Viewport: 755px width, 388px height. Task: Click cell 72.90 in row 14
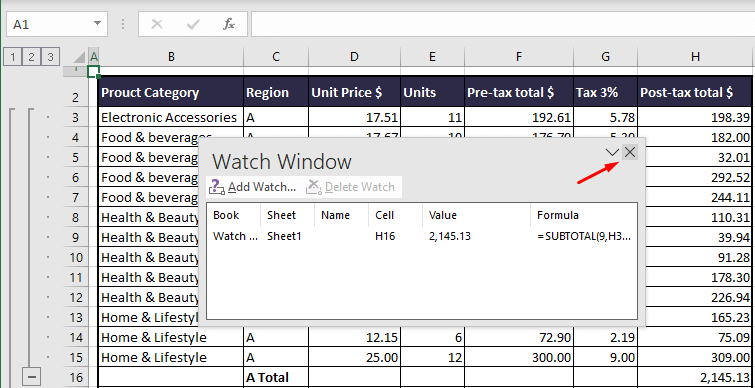[519, 337]
